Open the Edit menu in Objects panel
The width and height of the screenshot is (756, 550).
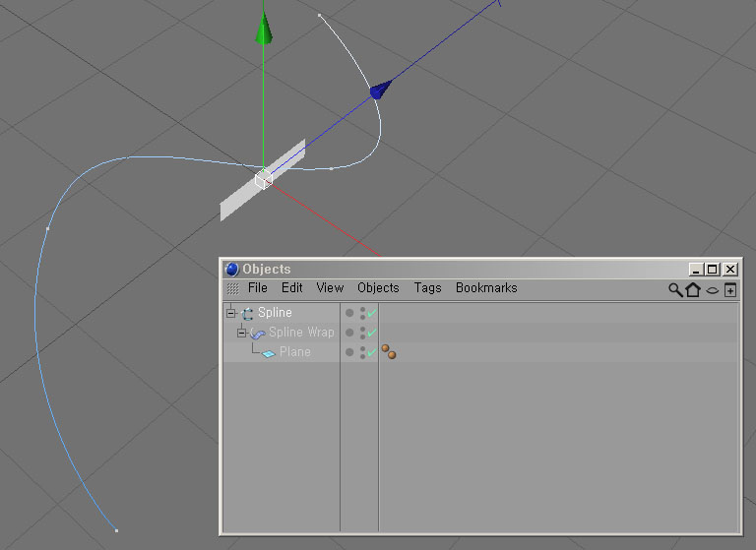(291, 287)
